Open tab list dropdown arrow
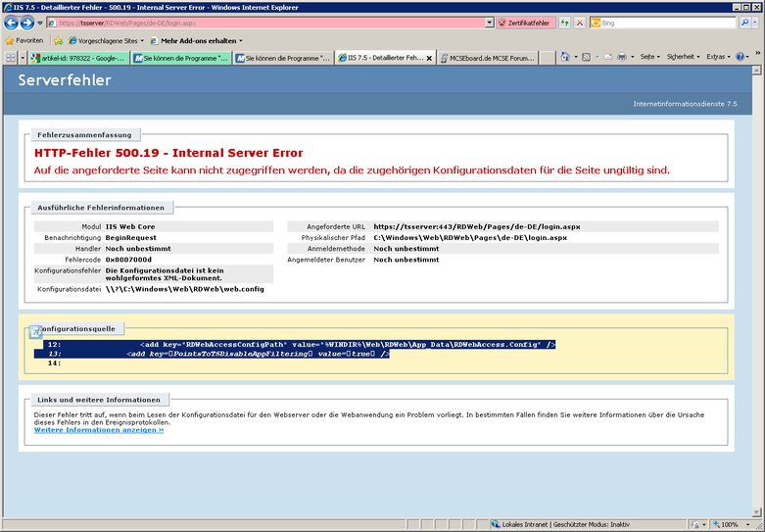 coord(23,58)
